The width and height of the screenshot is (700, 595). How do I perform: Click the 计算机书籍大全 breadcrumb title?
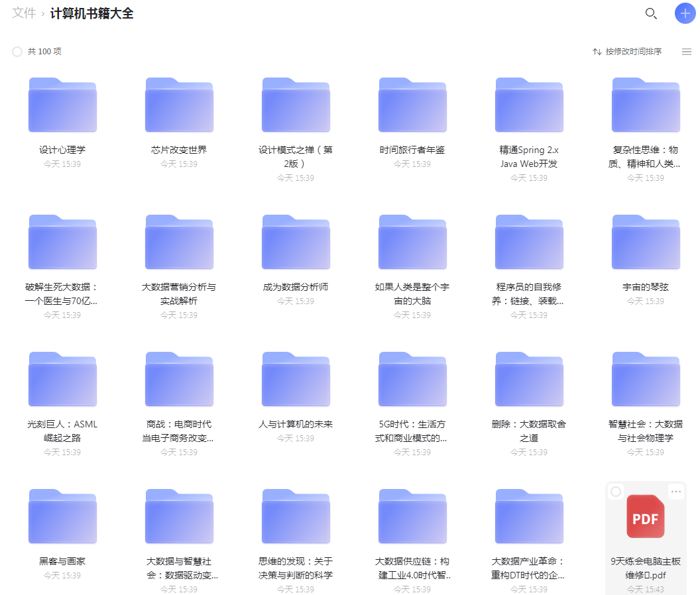pos(92,13)
